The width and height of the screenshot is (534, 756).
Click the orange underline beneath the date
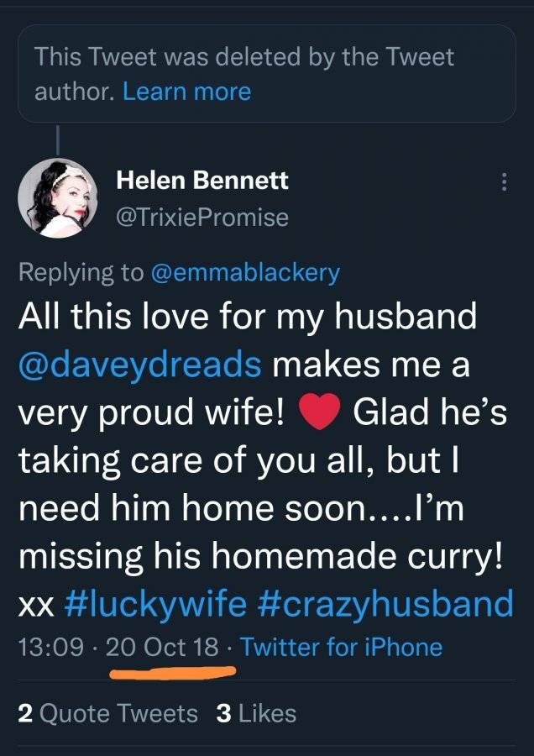coord(172,672)
